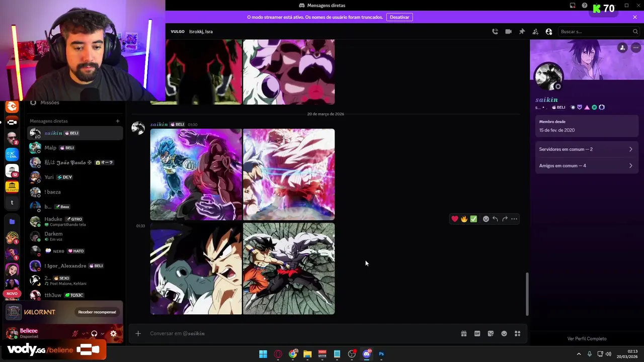
Task: Start a voice call with saikin
Action: point(495,32)
